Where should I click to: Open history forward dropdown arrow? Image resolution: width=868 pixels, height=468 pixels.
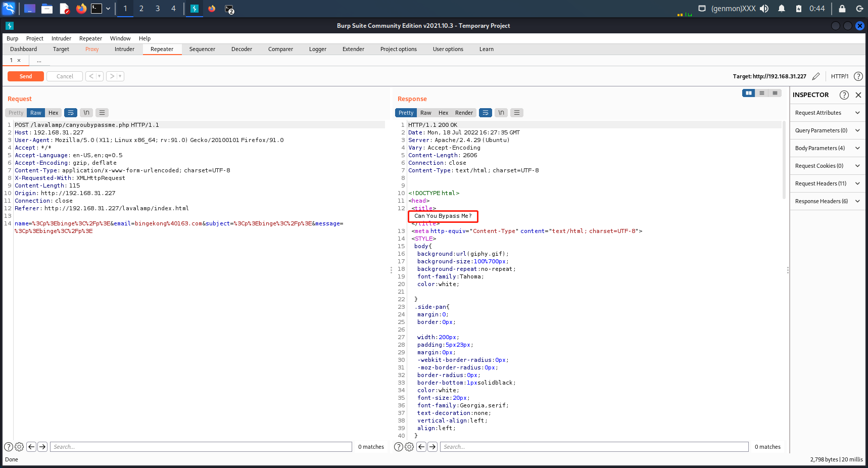120,76
